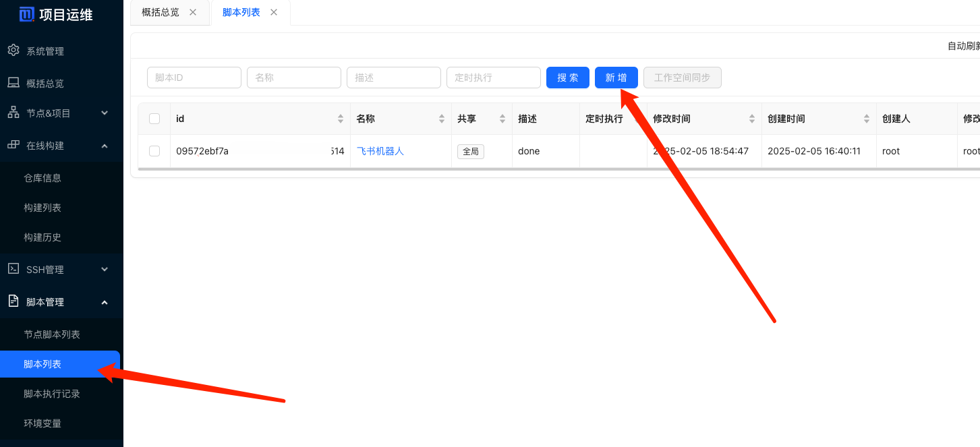Open the 飞书机器人 script link
980x447 pixels.
coord(380,151)
